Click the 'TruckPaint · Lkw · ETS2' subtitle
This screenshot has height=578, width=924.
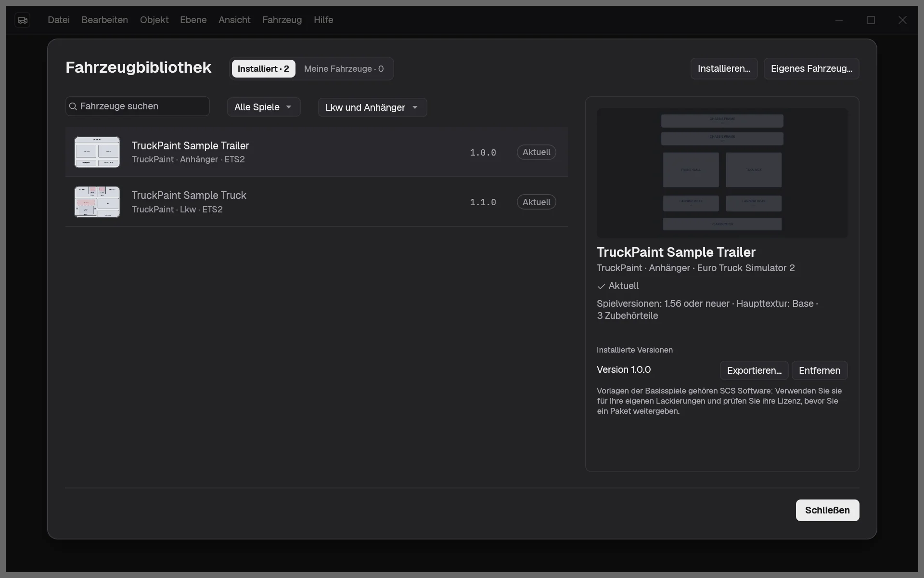click(177, 210)
